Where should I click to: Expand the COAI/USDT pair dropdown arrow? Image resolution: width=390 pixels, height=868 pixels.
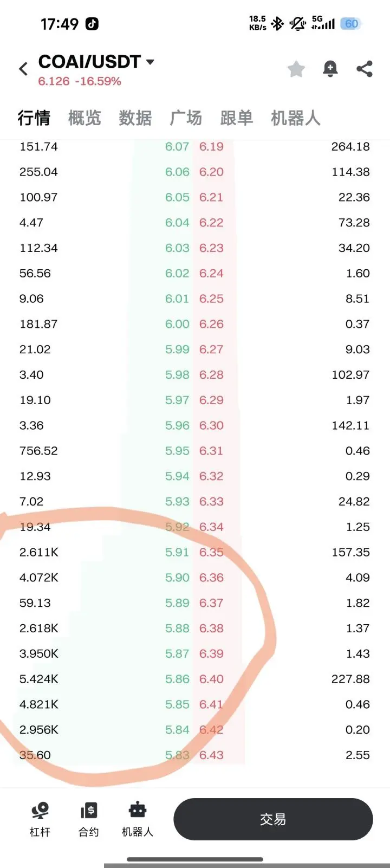tap(150, 62)
